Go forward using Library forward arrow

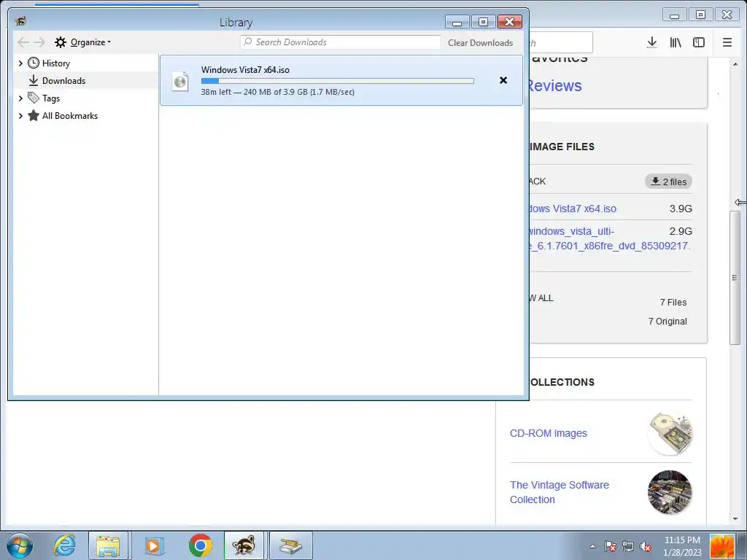39,42
